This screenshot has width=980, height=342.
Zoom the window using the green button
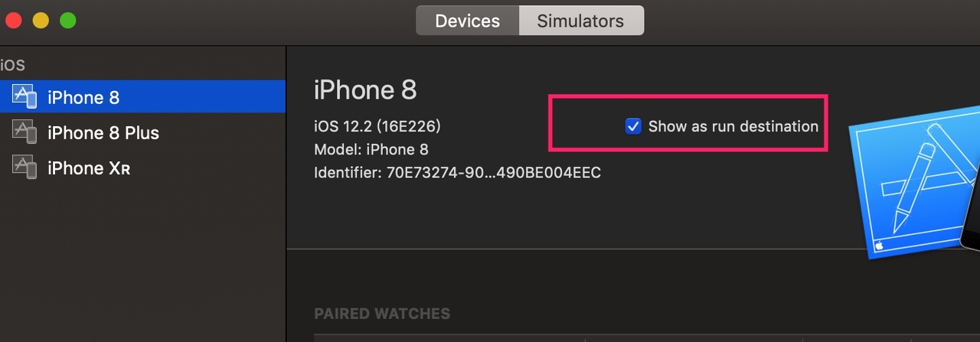click(x=68, y=21)
